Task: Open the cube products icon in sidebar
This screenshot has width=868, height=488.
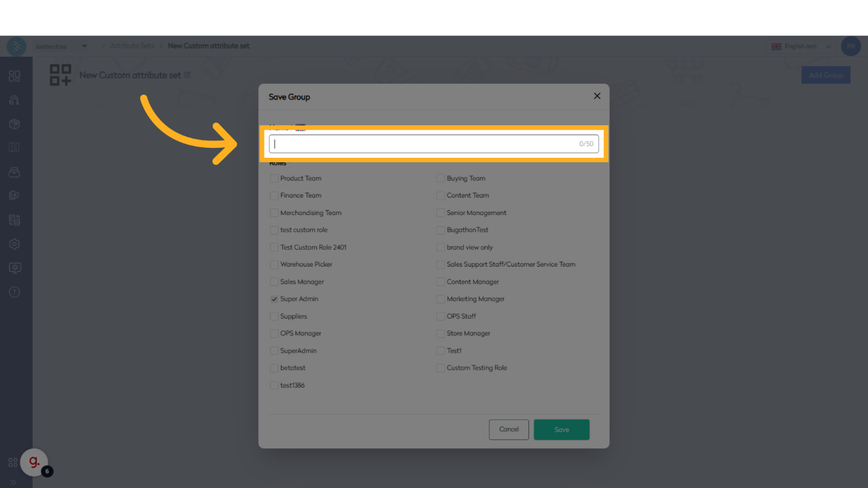Action: [x=14, y=124]
